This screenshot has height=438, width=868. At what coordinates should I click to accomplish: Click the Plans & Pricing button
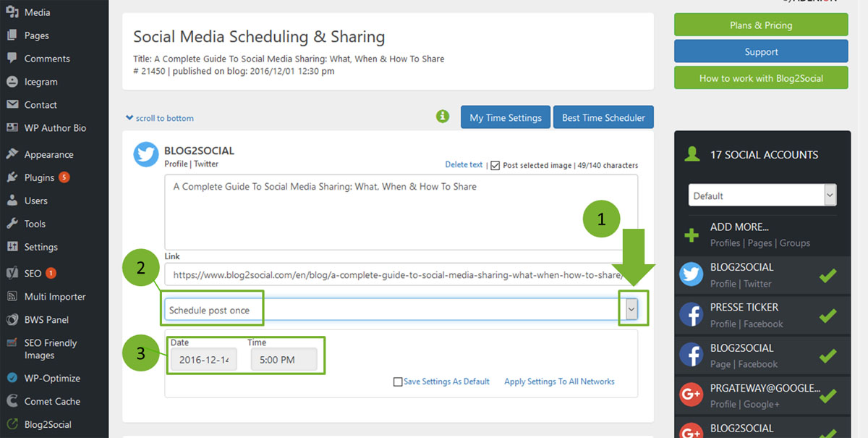[761, 25]
